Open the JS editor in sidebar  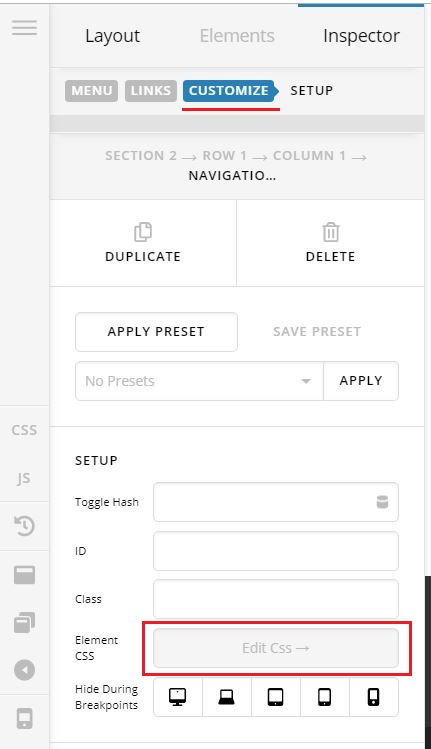click(23, 478)
